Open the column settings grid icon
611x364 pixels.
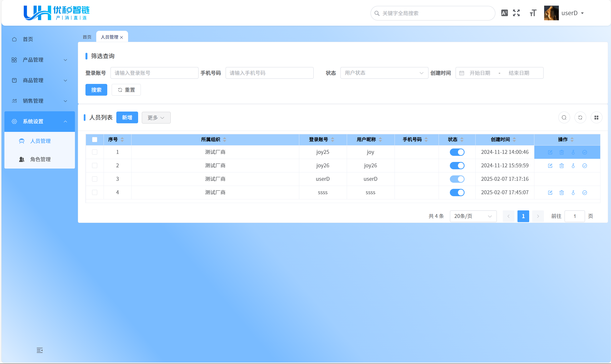(596, 117)
